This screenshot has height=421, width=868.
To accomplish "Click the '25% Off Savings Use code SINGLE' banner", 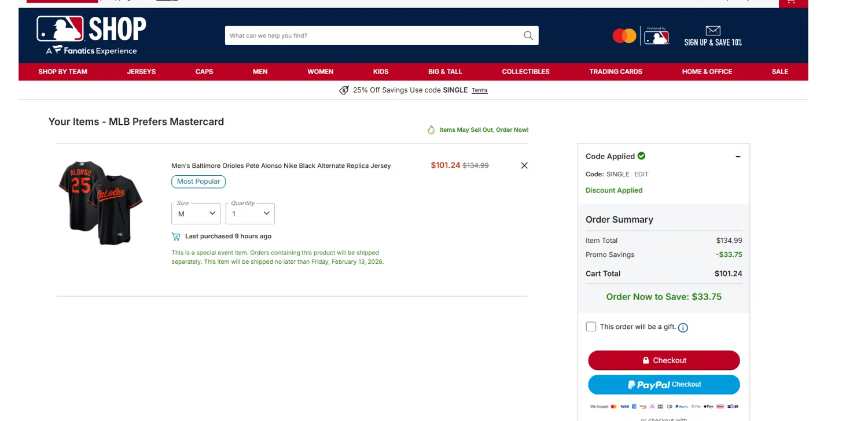I will (410, 90).
